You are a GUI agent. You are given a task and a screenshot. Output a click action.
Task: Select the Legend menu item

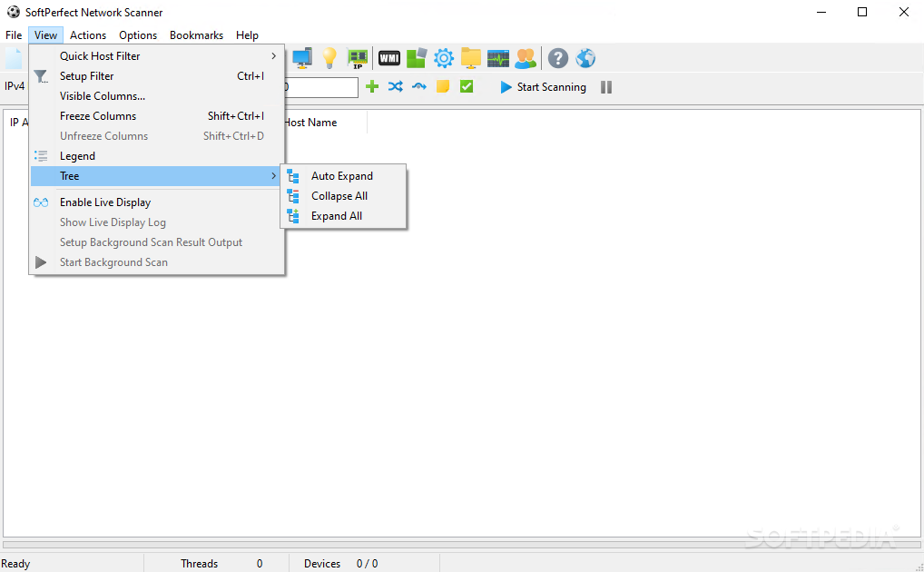point(156,155)
